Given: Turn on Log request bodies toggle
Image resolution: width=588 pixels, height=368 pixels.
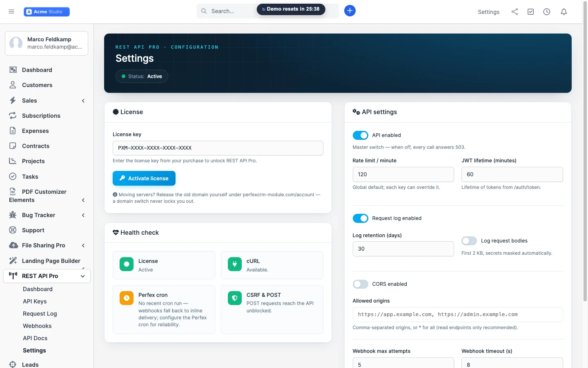Looking at the screenshot, I should coord(469,241).
